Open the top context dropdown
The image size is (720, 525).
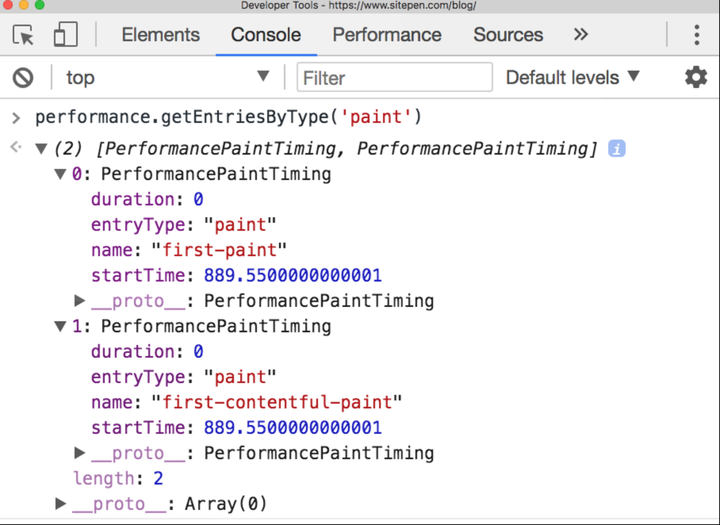[x=167, y=78]
